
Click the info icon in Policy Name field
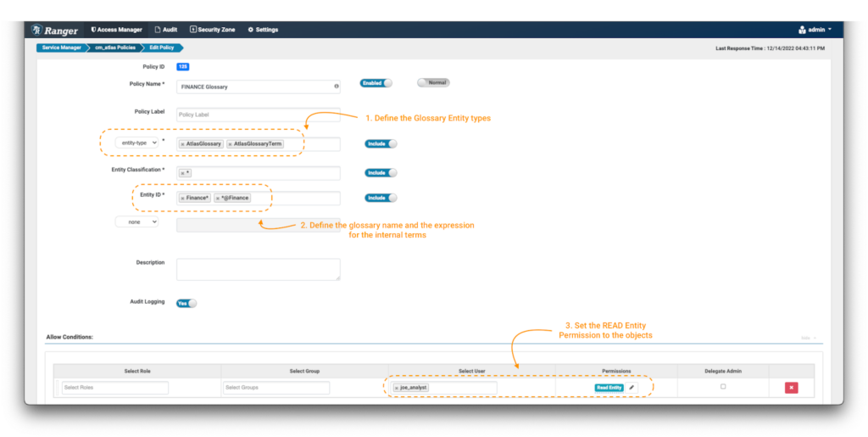[x=337, y=86]
